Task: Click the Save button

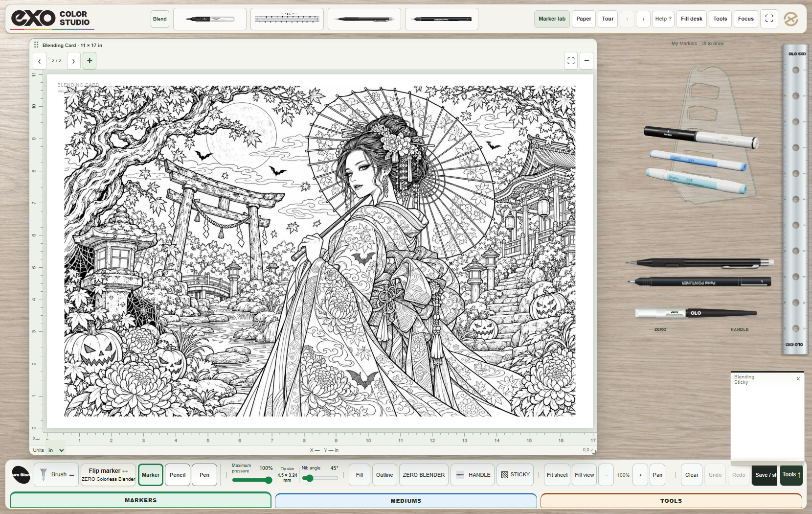Action: pyautogui.click(x=765, y=475)
